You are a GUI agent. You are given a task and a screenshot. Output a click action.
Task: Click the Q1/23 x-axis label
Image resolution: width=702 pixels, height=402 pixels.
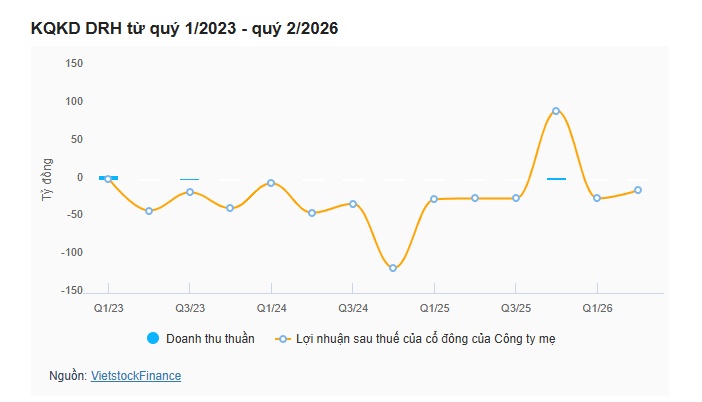[x=108, y=308]
